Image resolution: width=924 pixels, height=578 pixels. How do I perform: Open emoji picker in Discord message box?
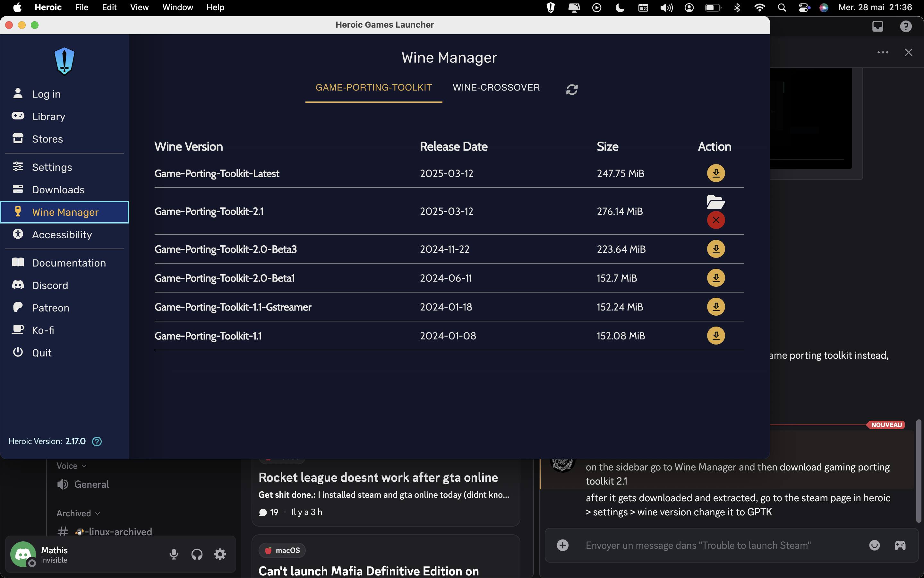874,546
